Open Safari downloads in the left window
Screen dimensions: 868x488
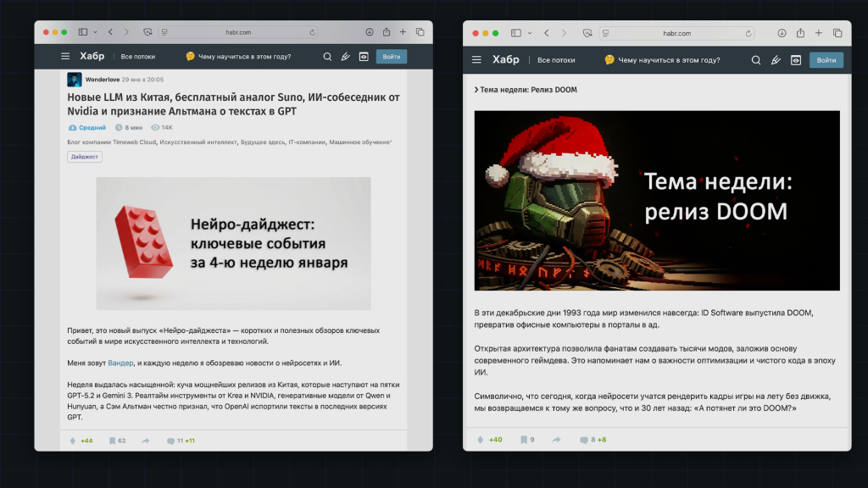coord(370,32)
